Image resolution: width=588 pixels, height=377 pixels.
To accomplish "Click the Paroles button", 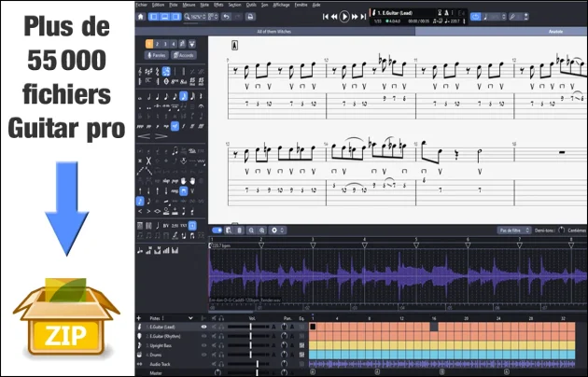I will 157,55.
